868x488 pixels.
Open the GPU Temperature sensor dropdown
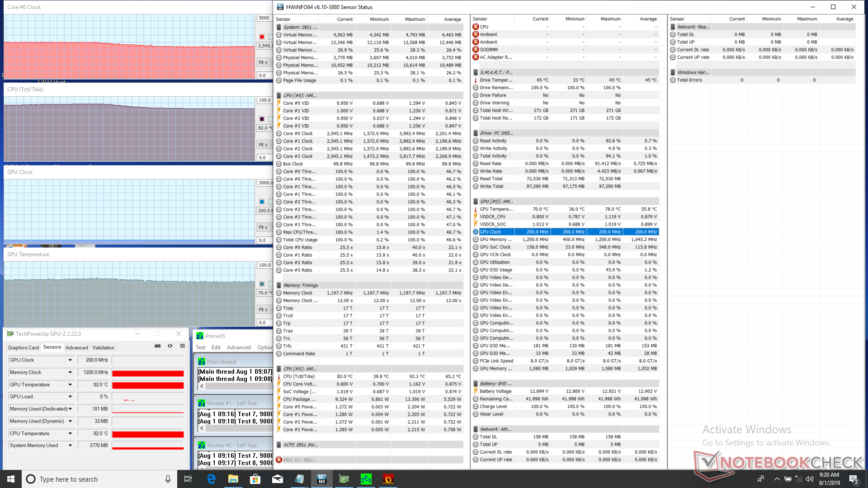coord(70,385)
